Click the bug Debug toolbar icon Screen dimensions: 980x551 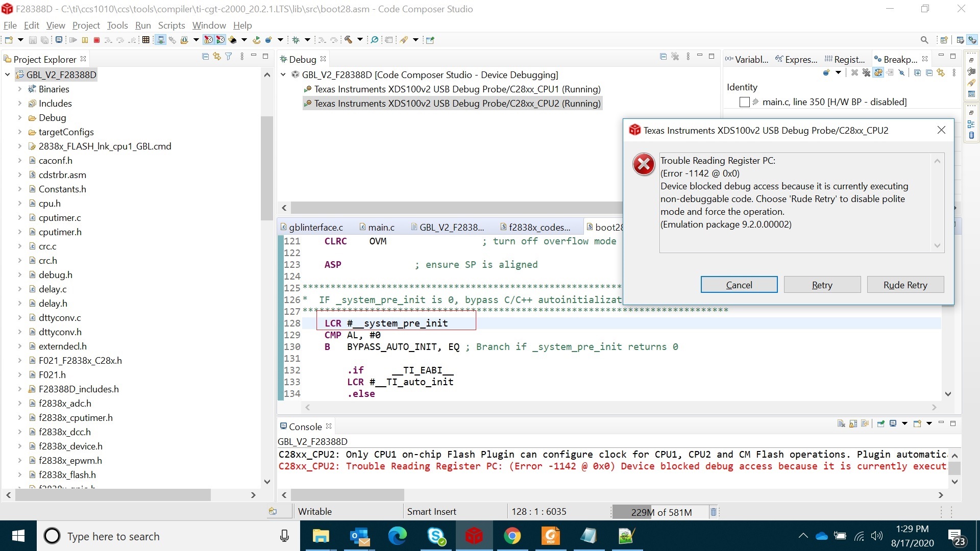click(296, 40)
